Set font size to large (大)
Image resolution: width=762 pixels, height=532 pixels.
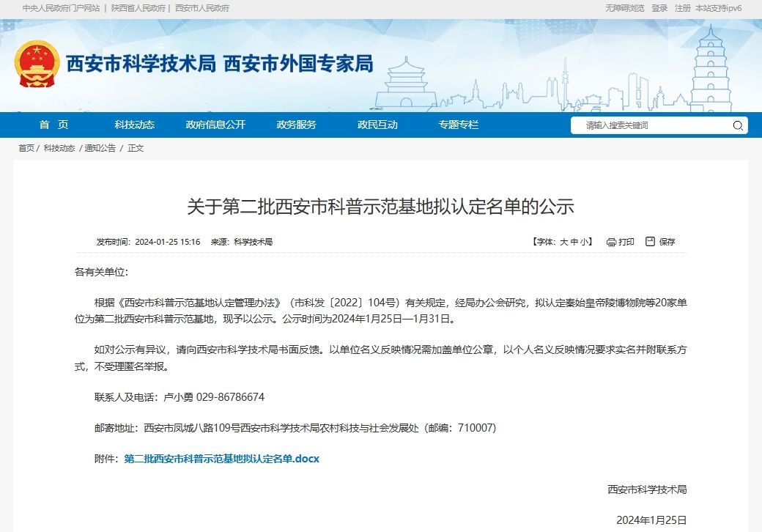coord(563,242)
